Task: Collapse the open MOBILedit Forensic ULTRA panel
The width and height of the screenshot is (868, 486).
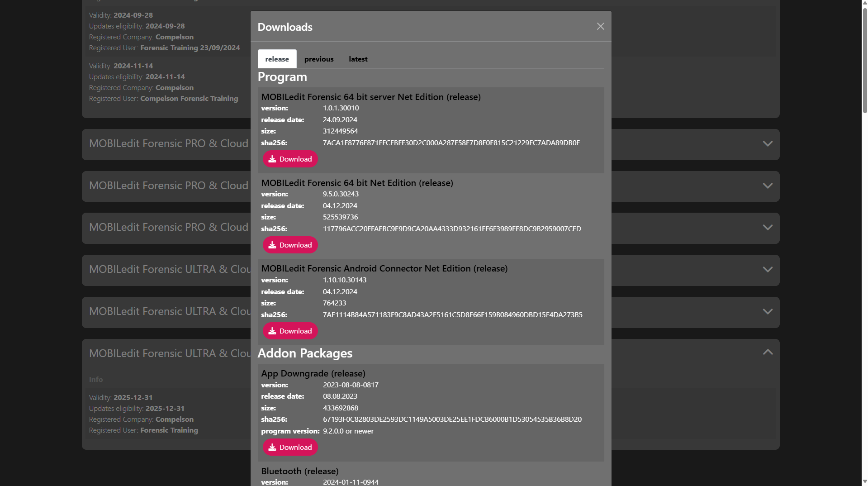Action: (x=767, y=352)
